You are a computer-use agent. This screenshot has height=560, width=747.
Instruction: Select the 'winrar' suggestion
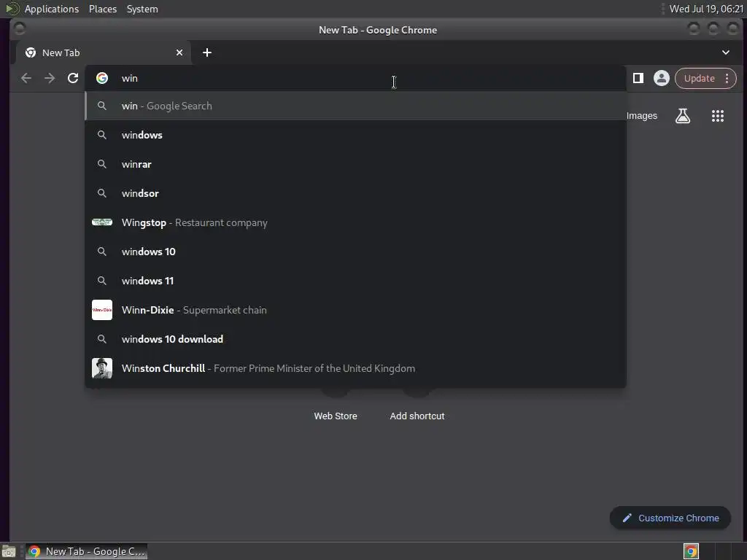pyautogui.click(x=355, y=164)
